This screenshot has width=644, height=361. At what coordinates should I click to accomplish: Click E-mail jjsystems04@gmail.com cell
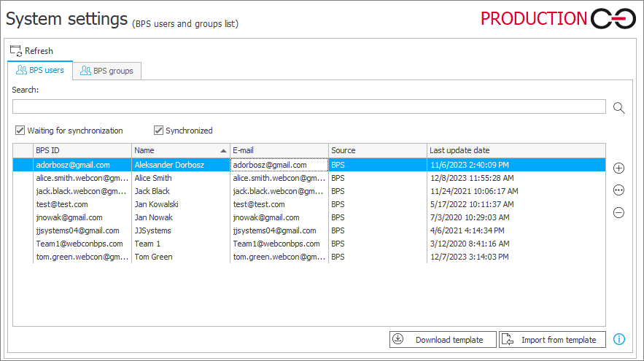pyautogui.click(x=279, y=230)
